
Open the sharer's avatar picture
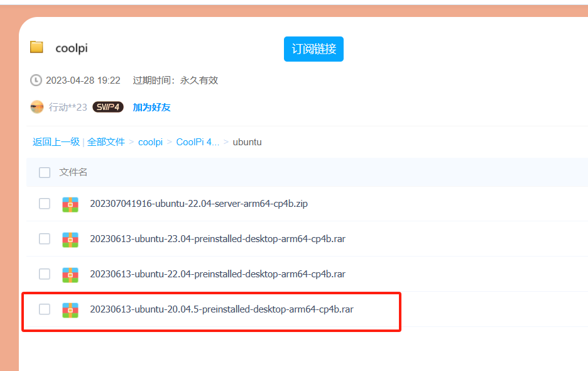pyautogui.click(x=36, y=107)
